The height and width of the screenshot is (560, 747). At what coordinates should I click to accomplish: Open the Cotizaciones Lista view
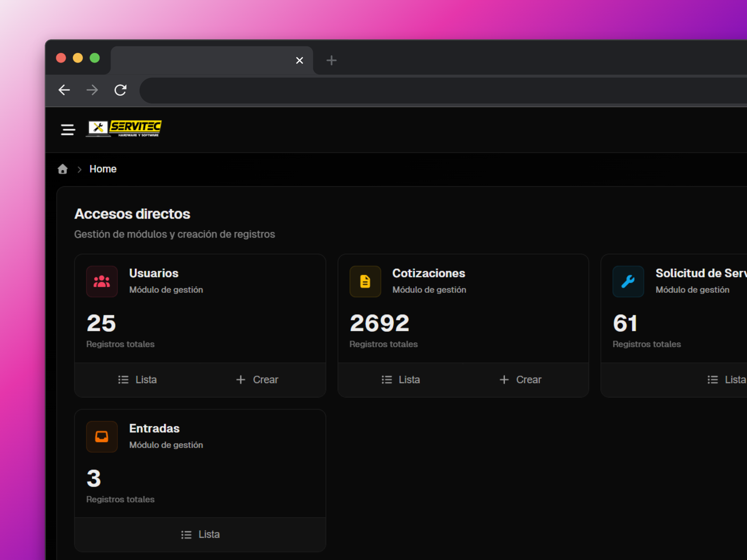click(x=401, y=380)
